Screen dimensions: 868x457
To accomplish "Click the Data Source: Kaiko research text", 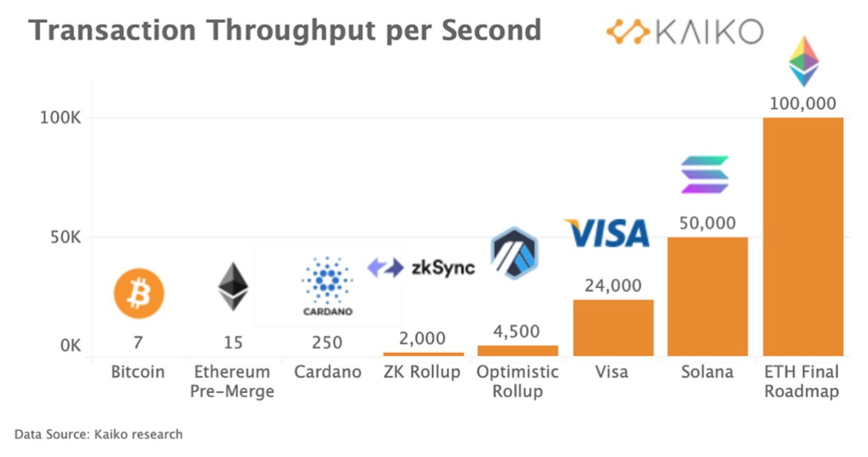I will click(x=98, y=434).
